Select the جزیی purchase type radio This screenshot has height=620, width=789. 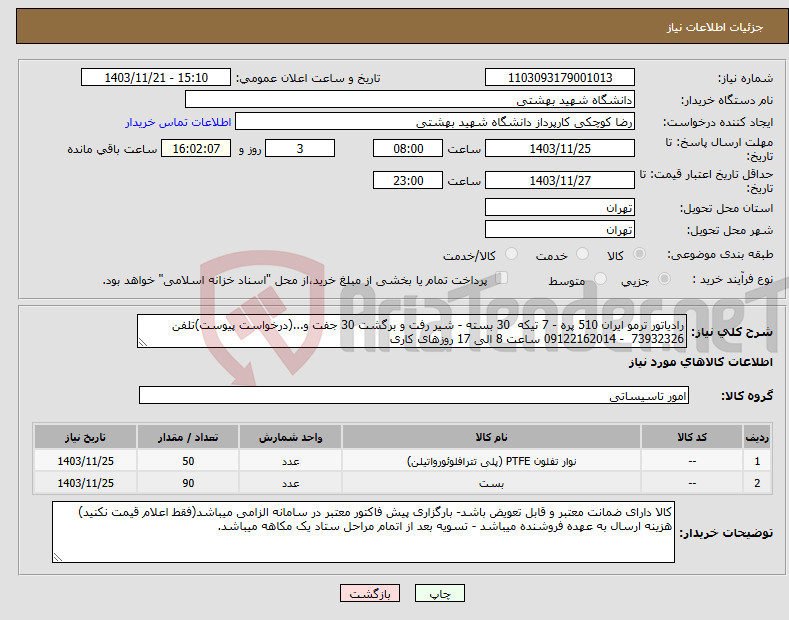pyautogui.click(x=664, y=279)
